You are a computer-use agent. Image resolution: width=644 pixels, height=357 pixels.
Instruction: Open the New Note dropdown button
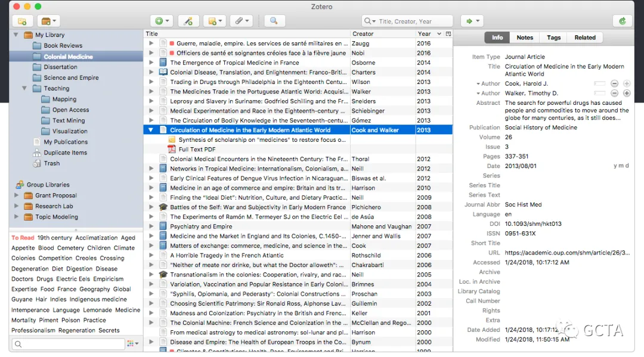(215, 21)
